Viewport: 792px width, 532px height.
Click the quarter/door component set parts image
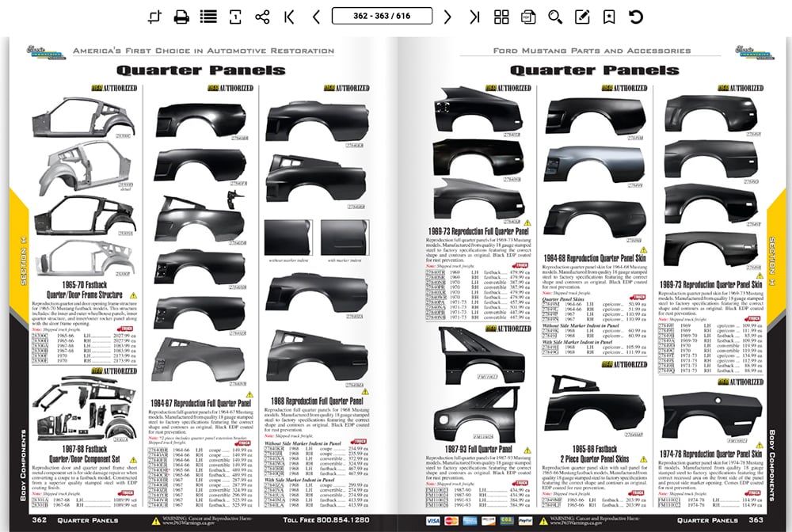85,408
